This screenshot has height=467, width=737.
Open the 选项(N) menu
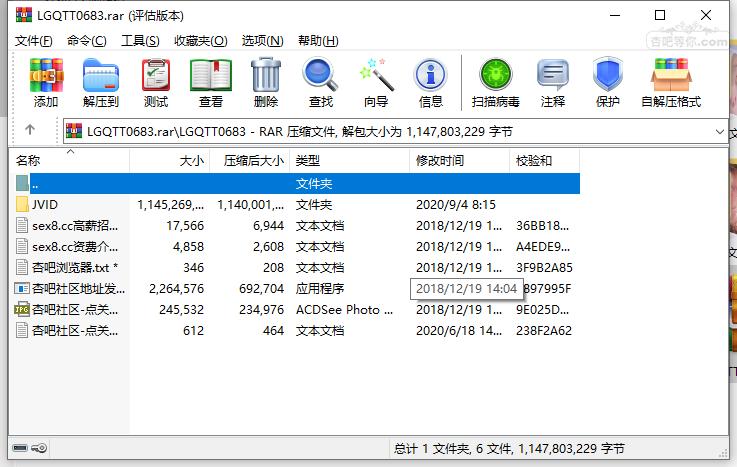[x=262, y=41]
